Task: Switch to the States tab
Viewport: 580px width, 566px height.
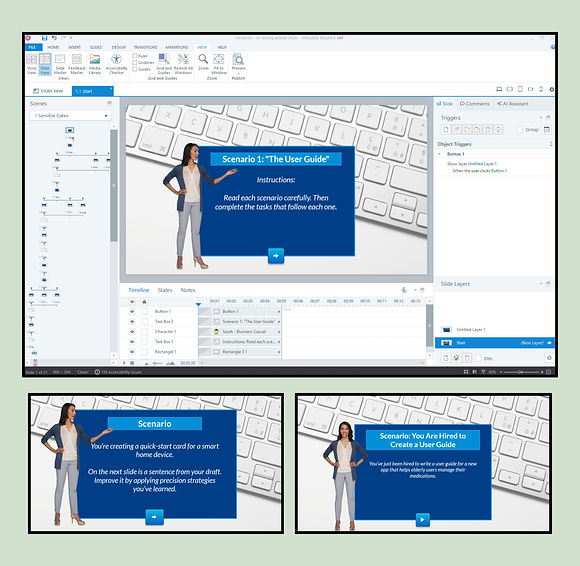Action: tap(165, 290)
